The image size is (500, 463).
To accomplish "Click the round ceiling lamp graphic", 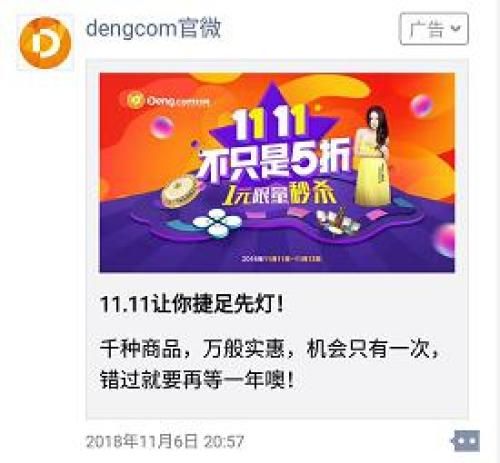I will click(x=180, y=191).
